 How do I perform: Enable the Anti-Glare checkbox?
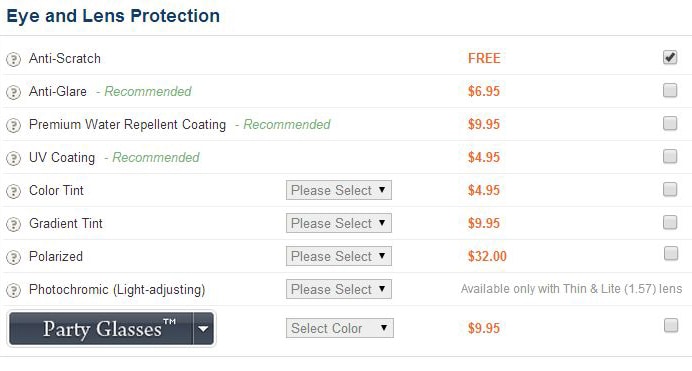tap(670, 90)
